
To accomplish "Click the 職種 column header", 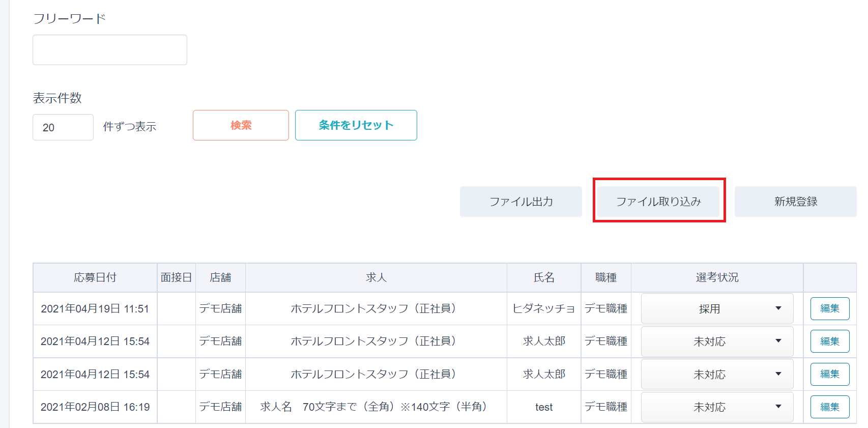I will [605, 277].
